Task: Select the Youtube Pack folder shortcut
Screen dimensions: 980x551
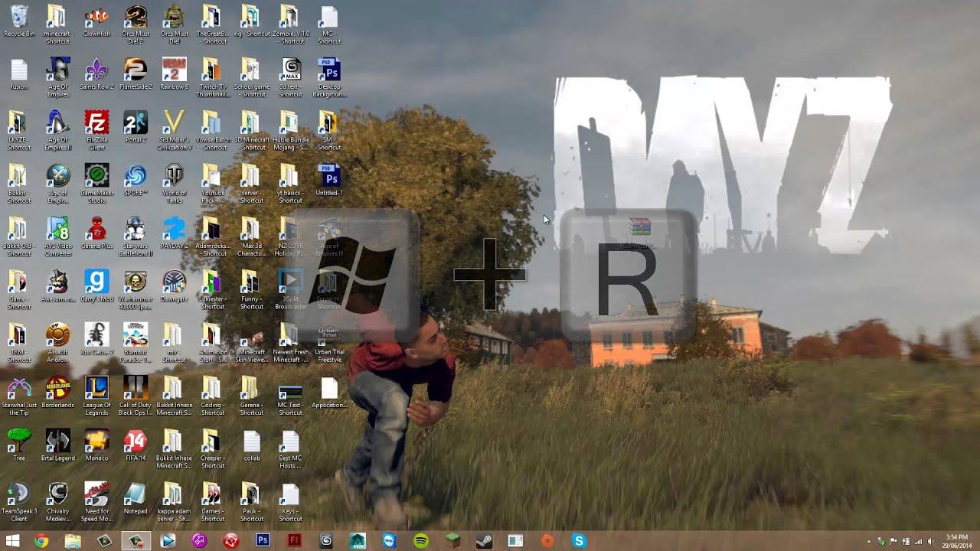Action: tap(213, 184)
